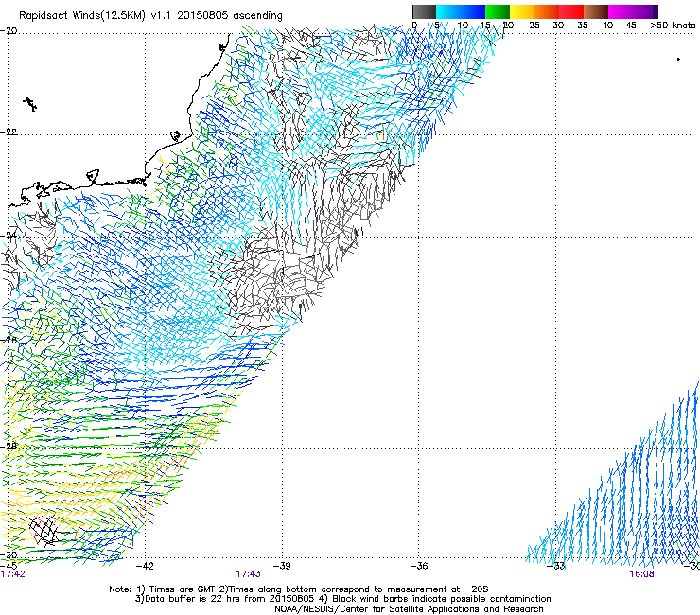Click the '-22' latitude axis label
The width and height of the screenshot is (700, 615).
click(x=9, y=132)
